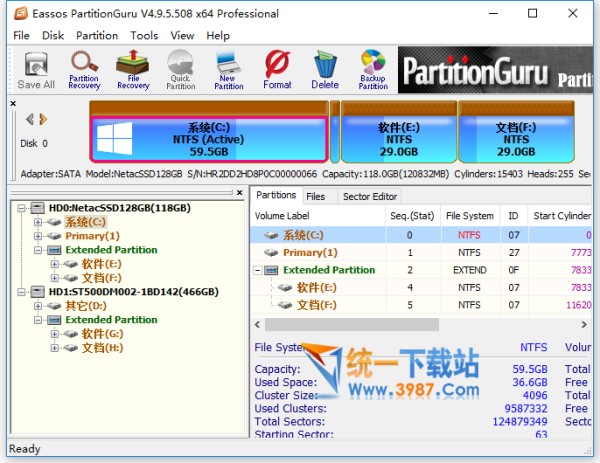Click the Ready status bar text
600x463 pixels.
click(24, 448)
